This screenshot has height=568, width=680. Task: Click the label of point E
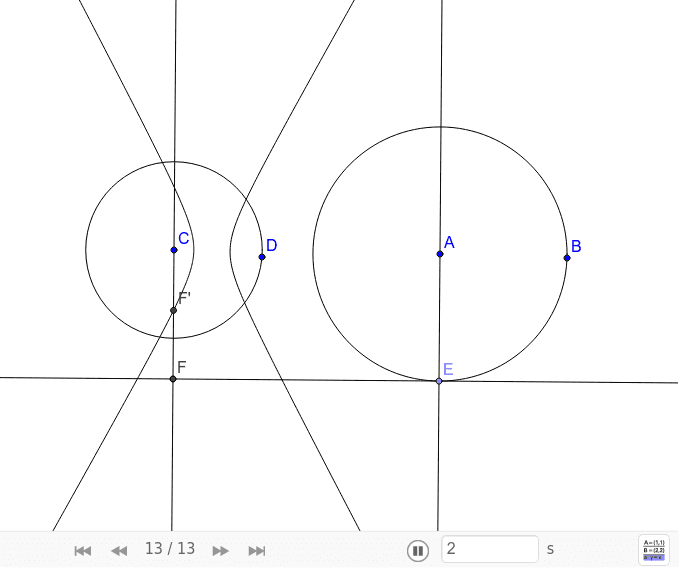[x=448, y=369]
